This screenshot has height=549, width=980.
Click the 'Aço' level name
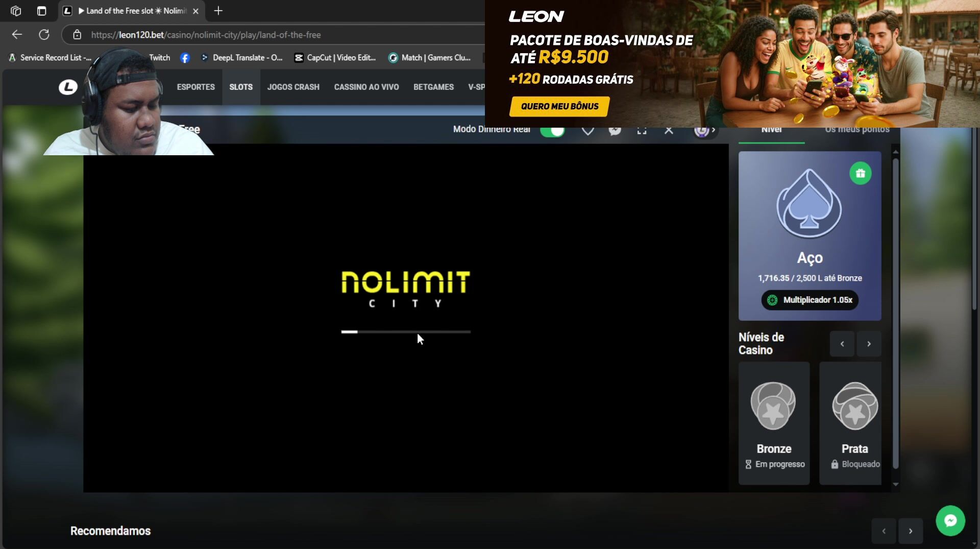coord(810,258)
